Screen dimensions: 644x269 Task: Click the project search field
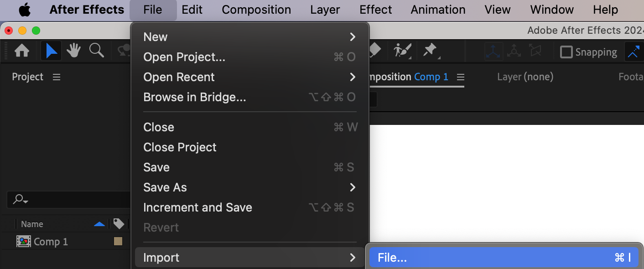(x=68, y=200)
